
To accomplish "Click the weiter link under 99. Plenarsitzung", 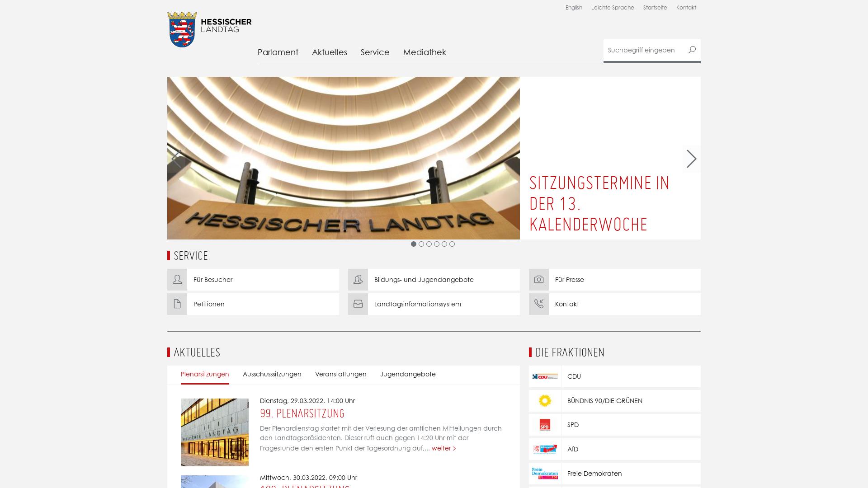I will [443, 448].
